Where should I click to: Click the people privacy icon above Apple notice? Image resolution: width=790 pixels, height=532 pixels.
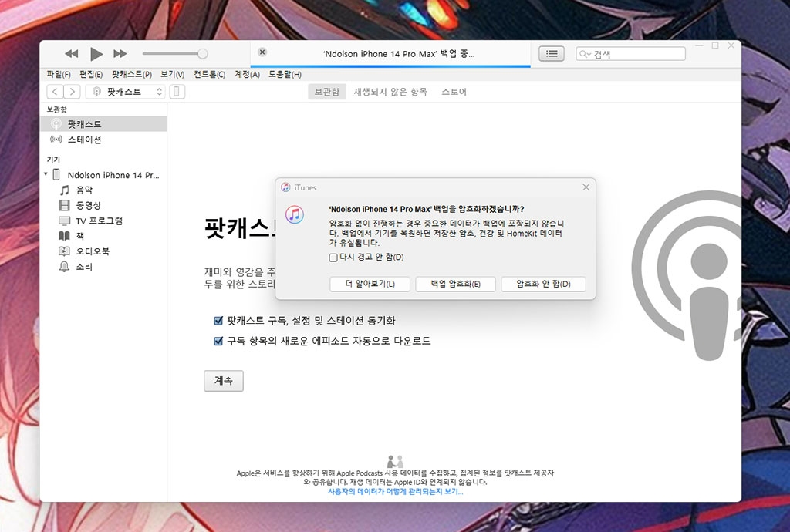pyautogui.click(x=395, y=461)
